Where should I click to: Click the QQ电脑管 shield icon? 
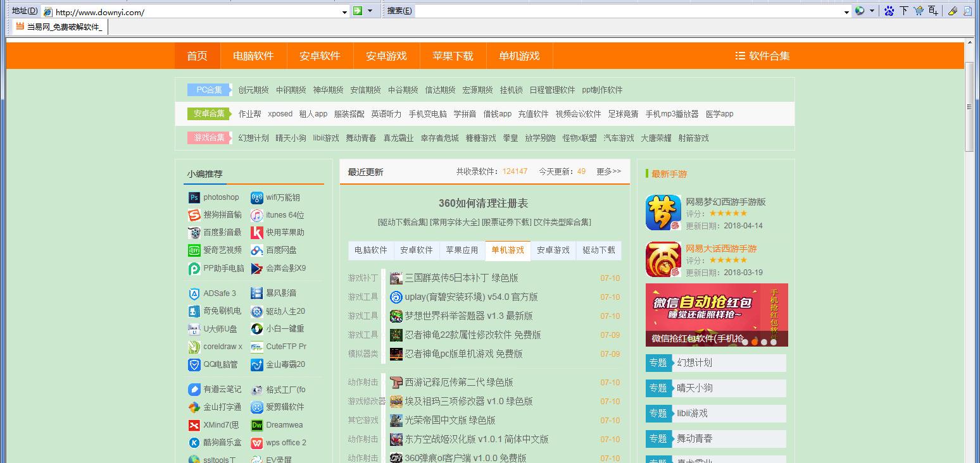click(194, 365)
